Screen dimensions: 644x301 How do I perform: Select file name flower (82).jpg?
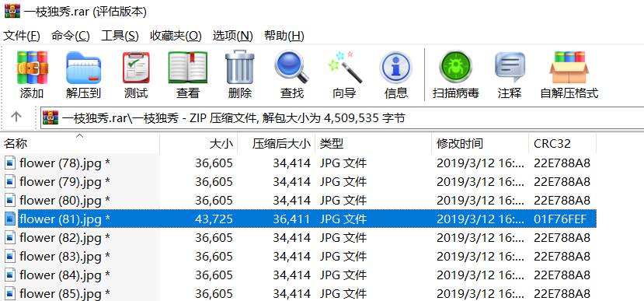pos(64,238)
